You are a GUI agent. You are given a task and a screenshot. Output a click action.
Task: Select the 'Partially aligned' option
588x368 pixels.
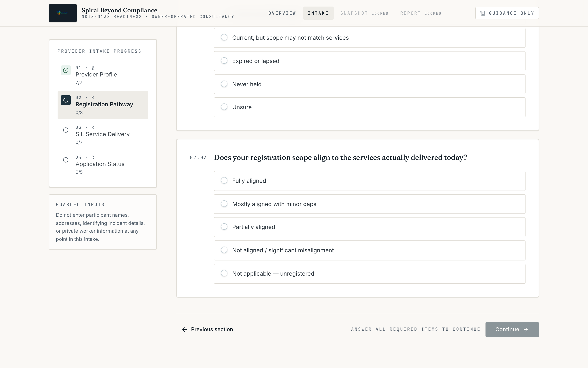tap(370, 227)
